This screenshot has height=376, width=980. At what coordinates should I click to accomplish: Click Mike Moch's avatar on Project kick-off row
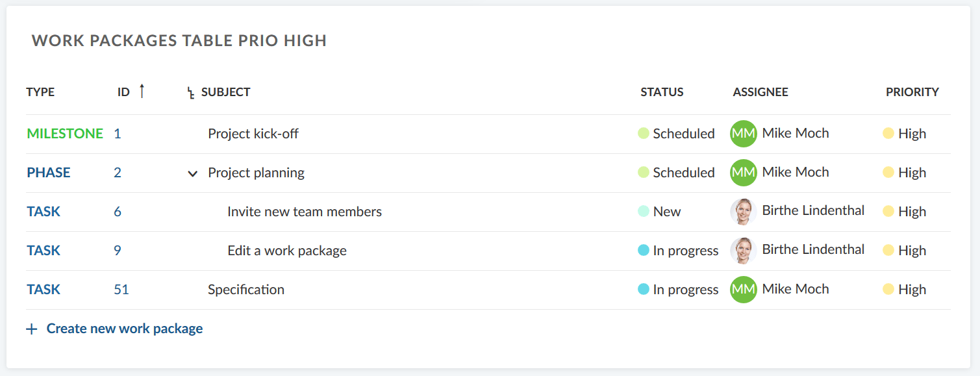pyautogui.click(x=743, y=133)
